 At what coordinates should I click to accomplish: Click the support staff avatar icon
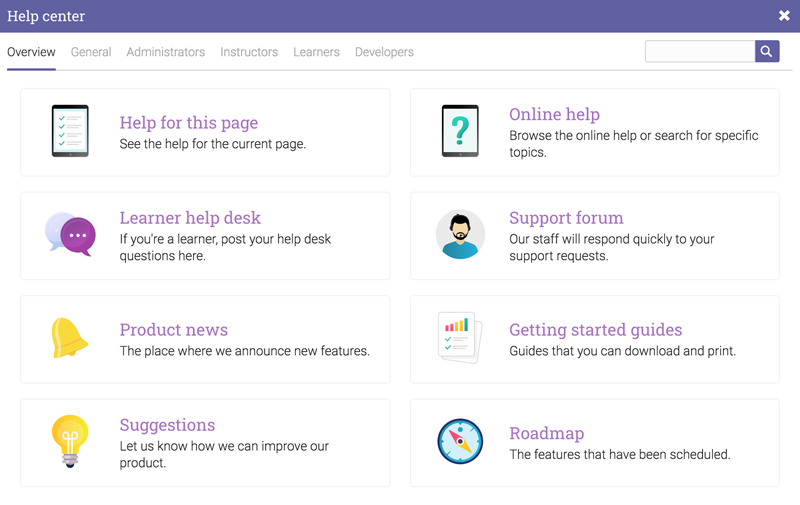point(460,234)
